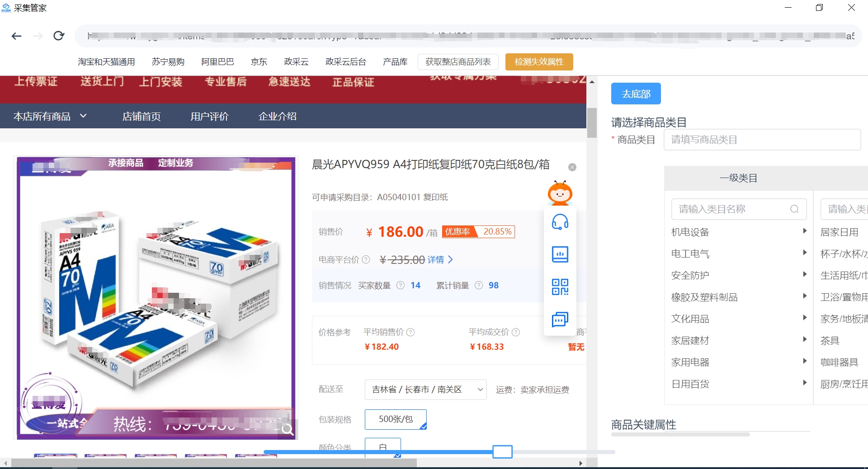
Task: Click the 上门安装 service label
Action: tap(160, 82)
